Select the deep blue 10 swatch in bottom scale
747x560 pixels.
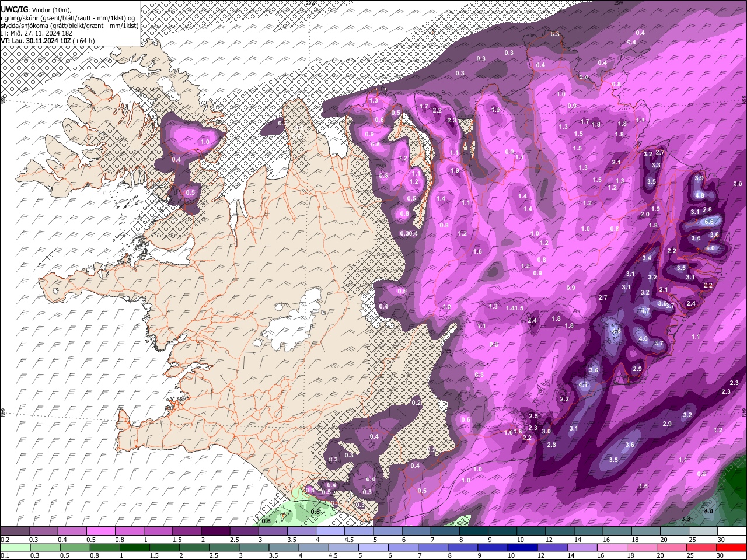522,547
